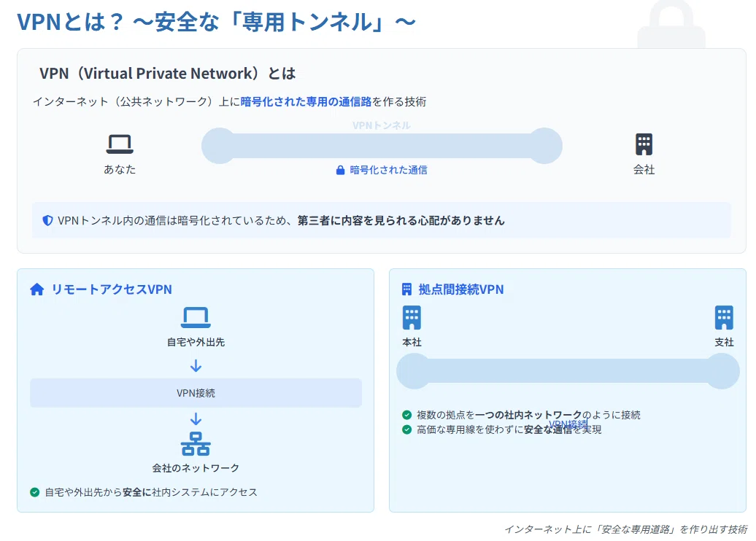The width and height of the screenshot is (756, 541).
Task: Click the shield icon in the VPNトンネル note
Action: click(47, 221)
